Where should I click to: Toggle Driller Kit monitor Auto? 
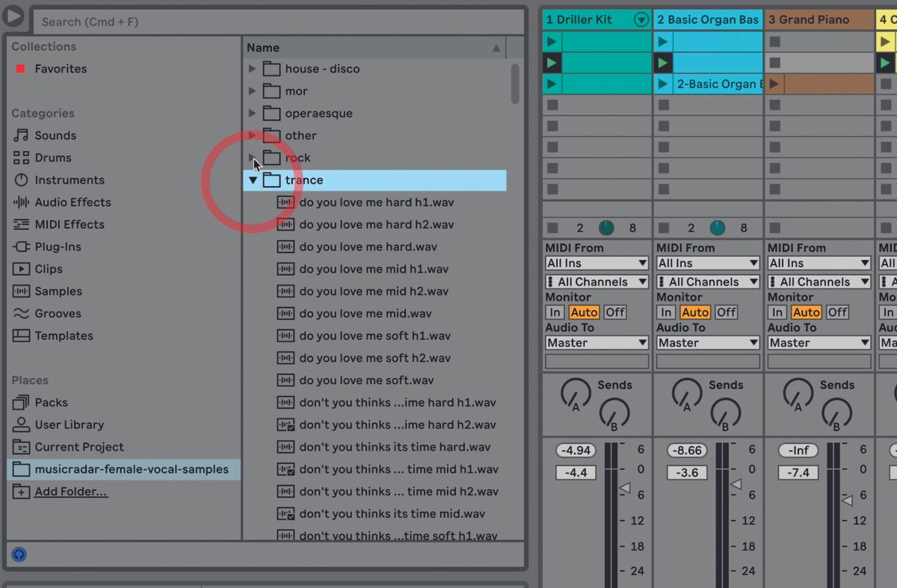[x=584, y=312]
